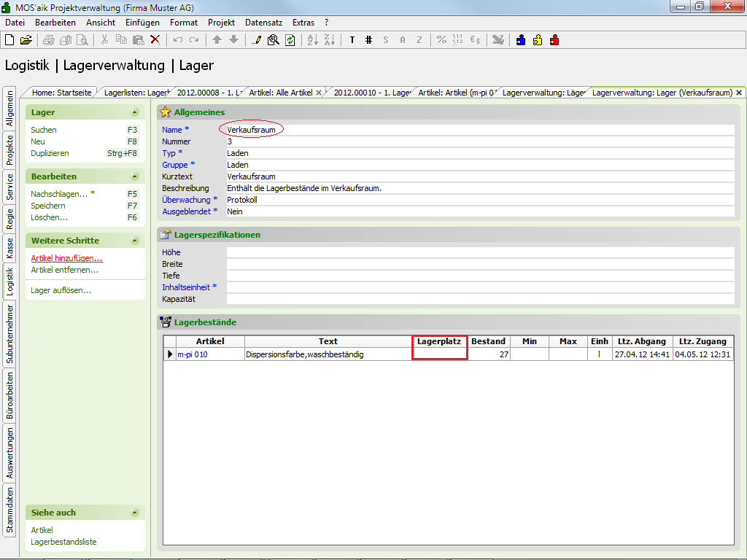Click the blue puzzle piece icon
The width and height of the screenshot is (747, 560).
point(521,39)
